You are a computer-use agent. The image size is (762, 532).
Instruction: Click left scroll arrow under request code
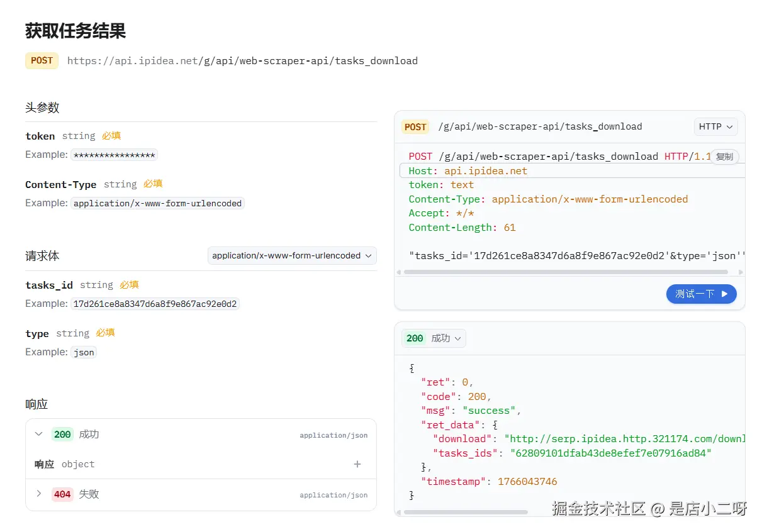[x=398, y=272]
